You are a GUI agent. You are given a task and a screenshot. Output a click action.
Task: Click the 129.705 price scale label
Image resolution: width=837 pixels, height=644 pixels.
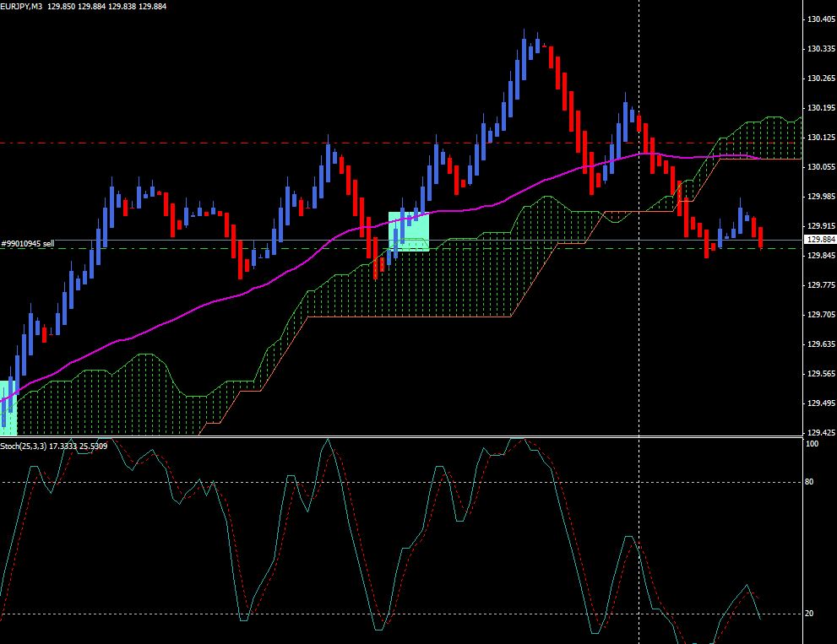tap(821, 315)
